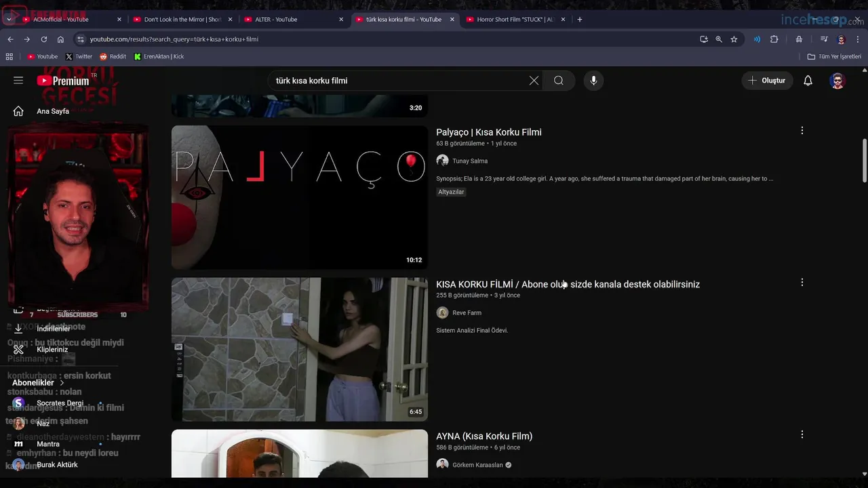View site information icon in address bar
Image resolution: width=868 pixels, height=488 pixels.
(81, 39)
